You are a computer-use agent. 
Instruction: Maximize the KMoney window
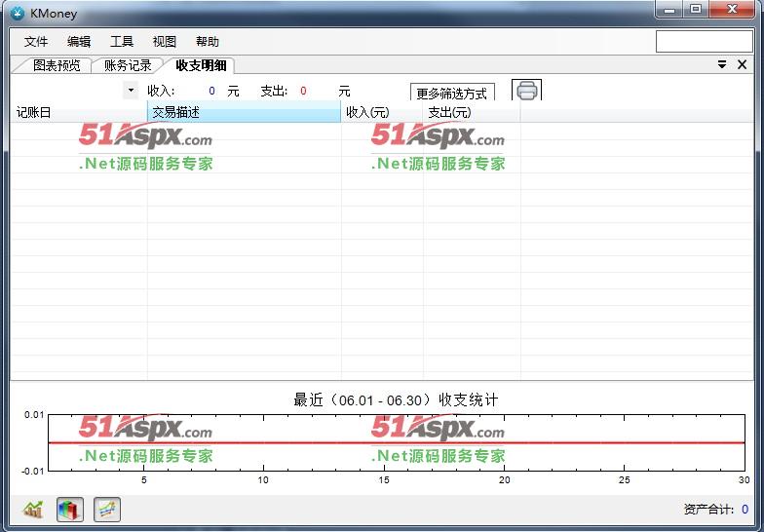coord(696,10)
